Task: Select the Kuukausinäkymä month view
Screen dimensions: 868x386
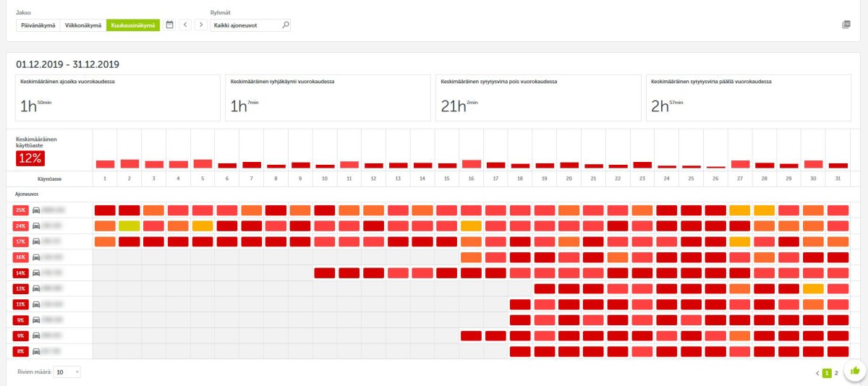Action: click(x=132, y=25)
